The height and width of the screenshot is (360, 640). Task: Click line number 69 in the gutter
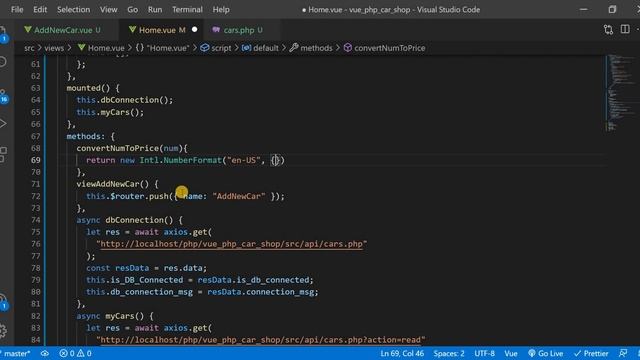click(x=36, y=160)
